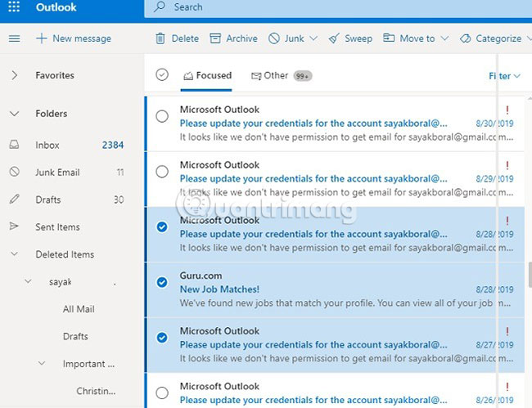Collapse the Folders section chevron
The width and height of the screenshot is (532, 408).
click(x=14, y=114)
